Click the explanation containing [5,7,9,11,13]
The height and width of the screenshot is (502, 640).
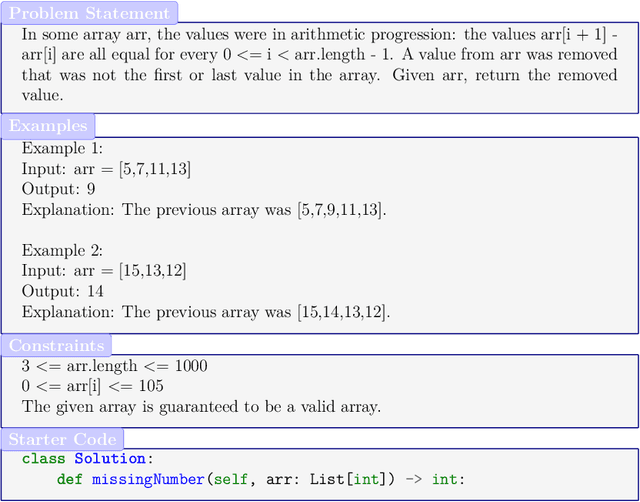204,210
